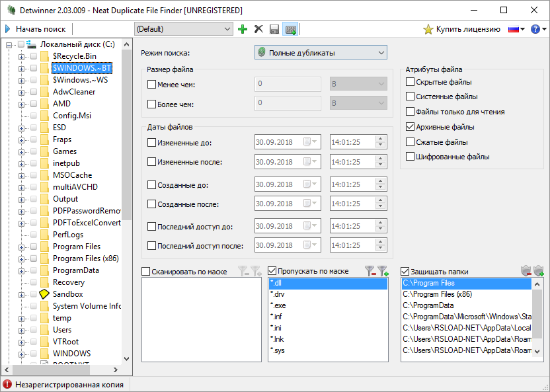Enable the Более чем size checkbox

point(151,104)
